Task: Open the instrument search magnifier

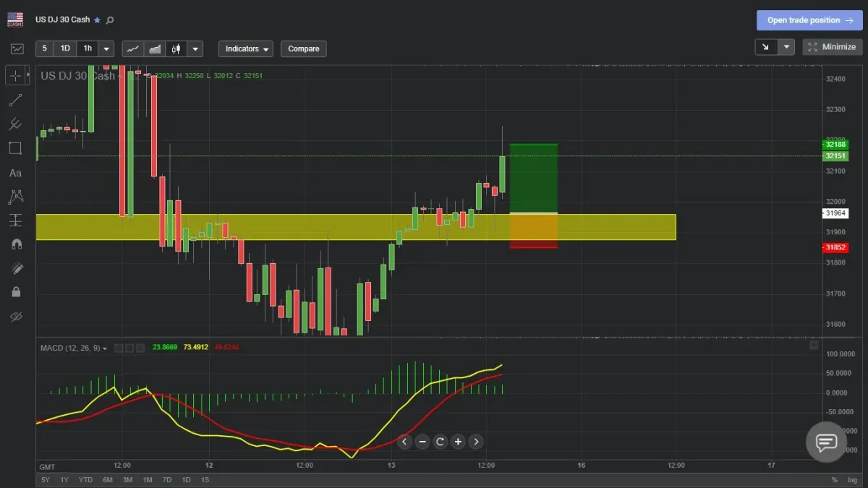Action: coord(110,20)
